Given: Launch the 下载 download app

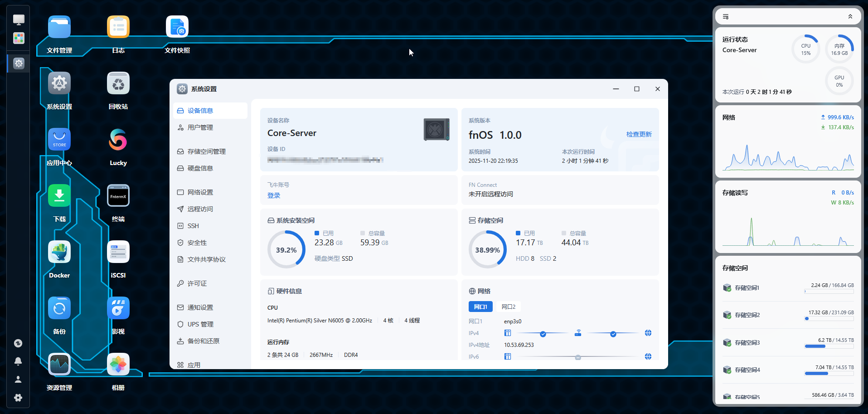Looking at the screenshot, I should (x=59, y=196).
